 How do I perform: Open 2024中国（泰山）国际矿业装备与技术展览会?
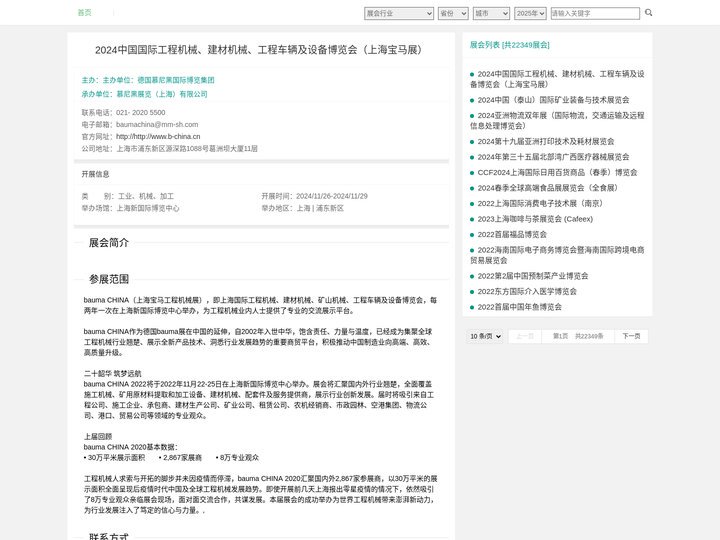tap(553, 100)
